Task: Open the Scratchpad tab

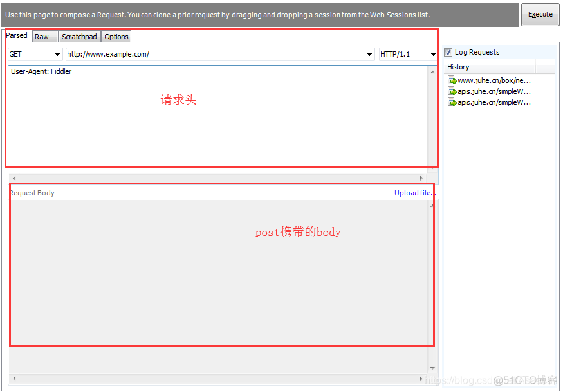Action: pyautogui.click(x=79, y=37)
